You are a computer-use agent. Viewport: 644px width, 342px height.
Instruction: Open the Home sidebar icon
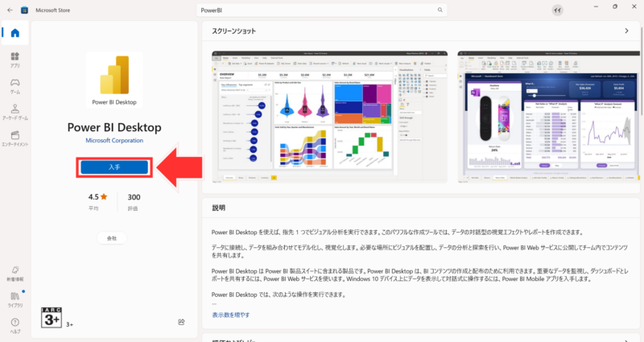[x=15, y=33]
